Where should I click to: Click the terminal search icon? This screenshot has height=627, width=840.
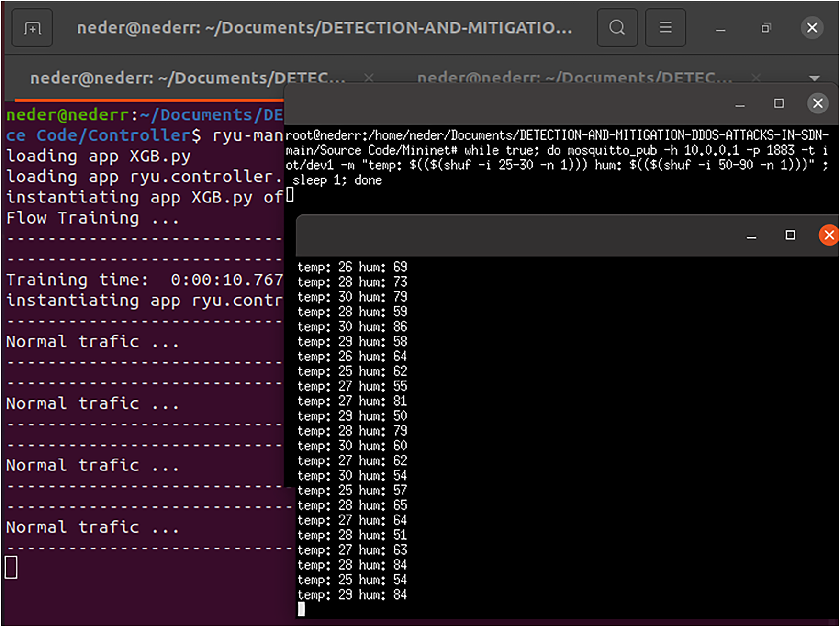(x=617, y=28)
